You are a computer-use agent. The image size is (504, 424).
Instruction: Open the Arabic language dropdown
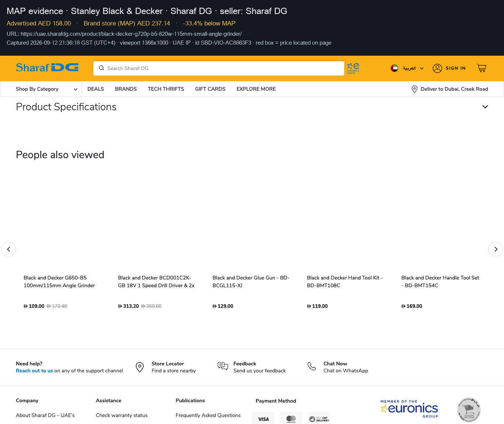413,68
